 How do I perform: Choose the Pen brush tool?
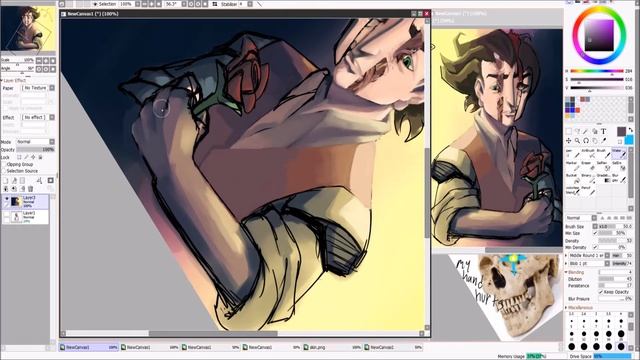[x=572, y=153]
